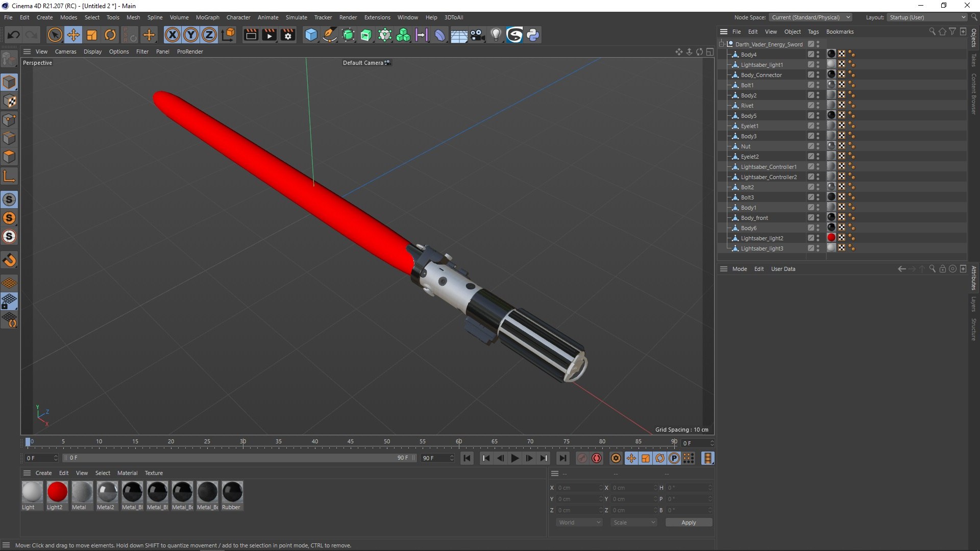Image resolution: width=980 pixels, height=551 pixels.
Task: Select the Lightsaber_Controller1 object
Action: (x=768, y=167)
